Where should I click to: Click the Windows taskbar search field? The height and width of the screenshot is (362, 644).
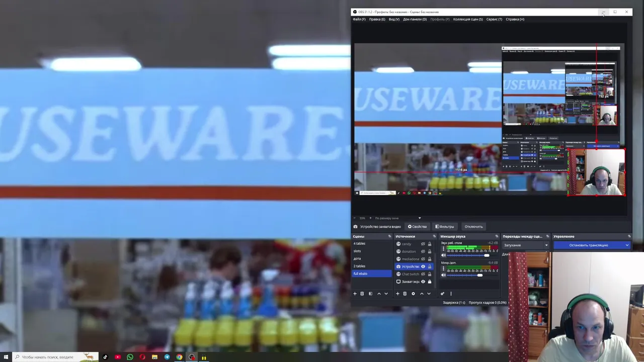pyautogui.click(x=55, y=357)
